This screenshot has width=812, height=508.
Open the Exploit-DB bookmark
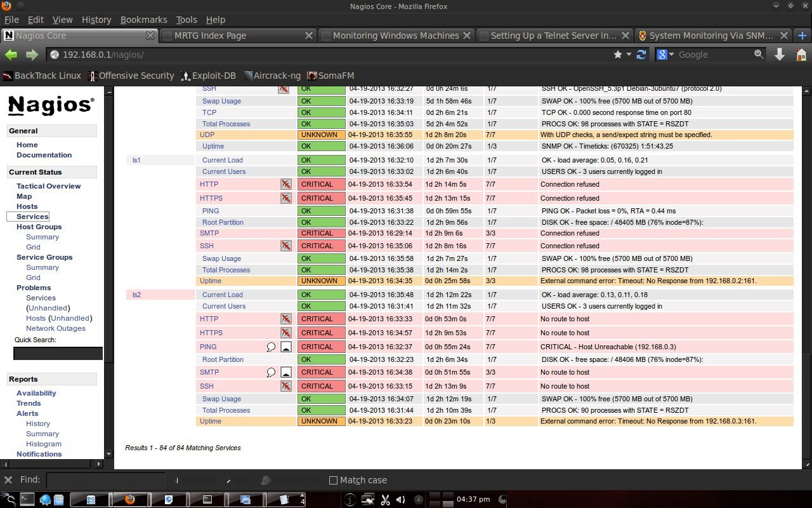(x=208, y=76)
